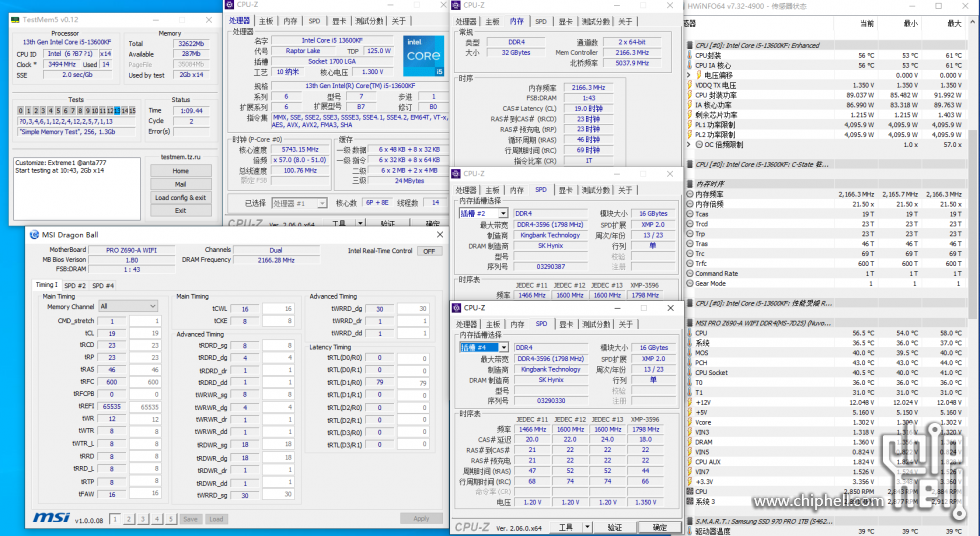Click thermometer icon beside CPU封装 in HWiNFO

pos(689,56)
